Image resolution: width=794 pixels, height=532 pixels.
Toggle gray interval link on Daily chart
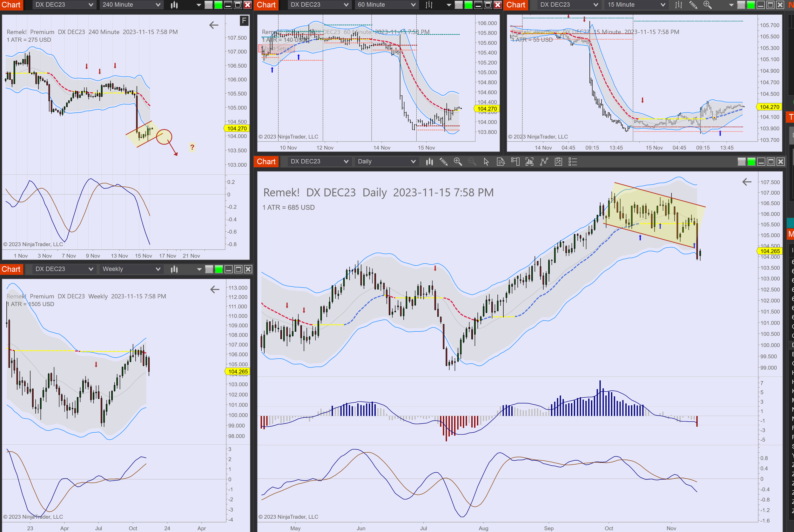point(741,162)
